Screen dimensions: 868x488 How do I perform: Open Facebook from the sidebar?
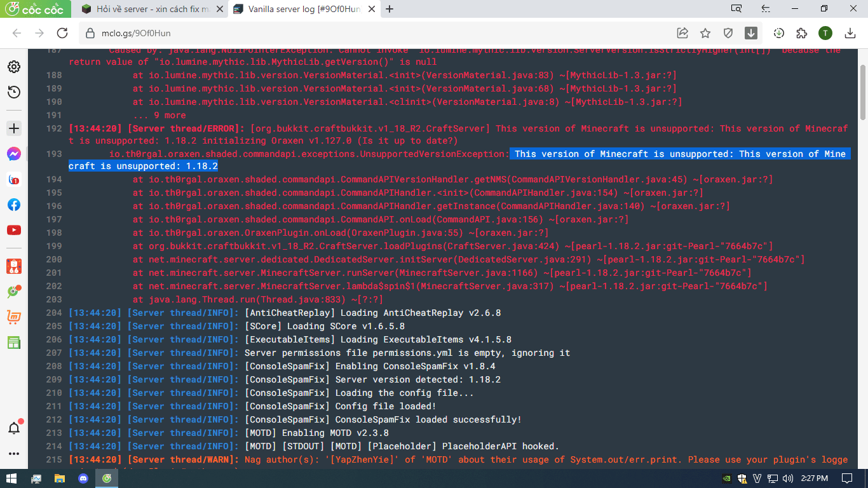click(x=13, y=205)
